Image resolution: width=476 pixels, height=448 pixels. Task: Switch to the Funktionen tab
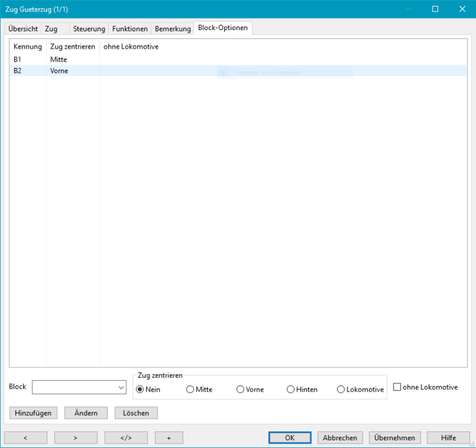click(x=130, y=29)
